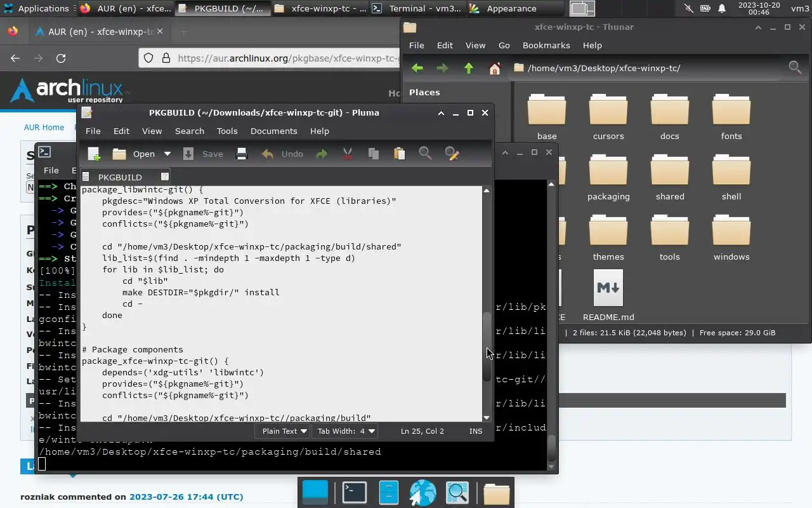The image size is (812, 508).
Task: Select the docs folder in Thunar
Action: 670,117
